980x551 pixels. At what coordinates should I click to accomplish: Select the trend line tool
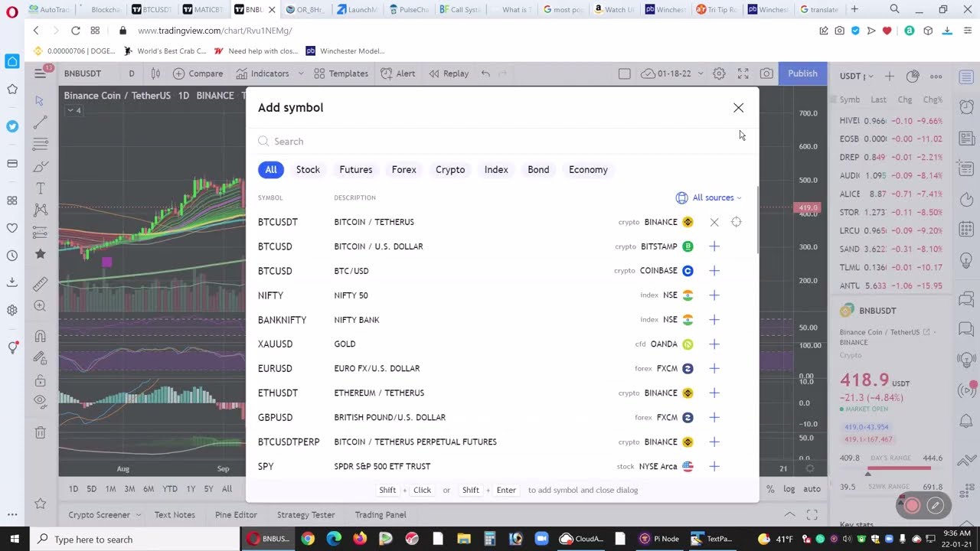(40, 122)
